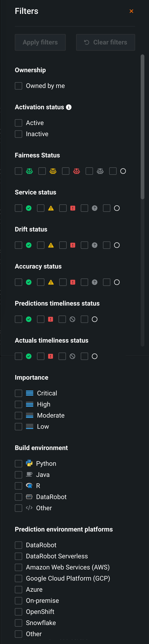The height and width of the screenshot is (644, 149).
Task: Enable the Inactive activation status filter
Action: (19, 134)
